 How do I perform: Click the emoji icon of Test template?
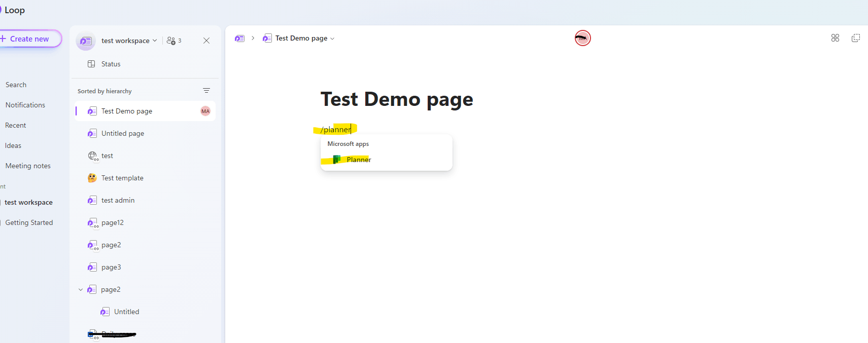pyautogui.click(x=92, y=178)
